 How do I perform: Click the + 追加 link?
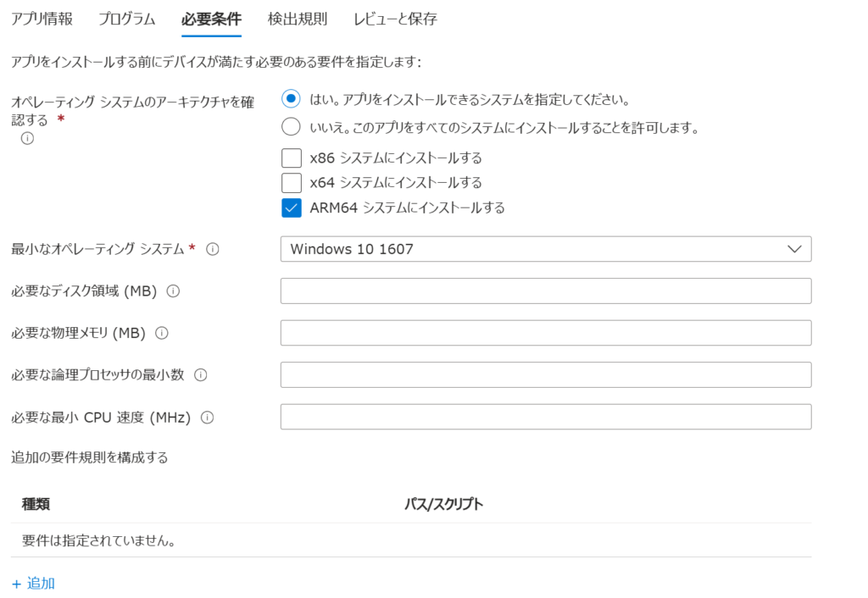click(34, 583)
